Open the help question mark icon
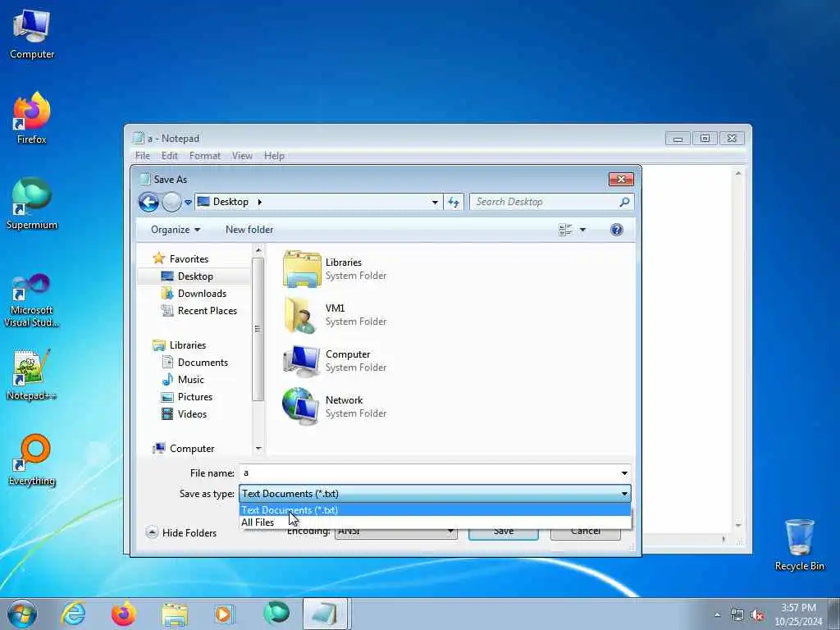 click(x=617, y=230)
